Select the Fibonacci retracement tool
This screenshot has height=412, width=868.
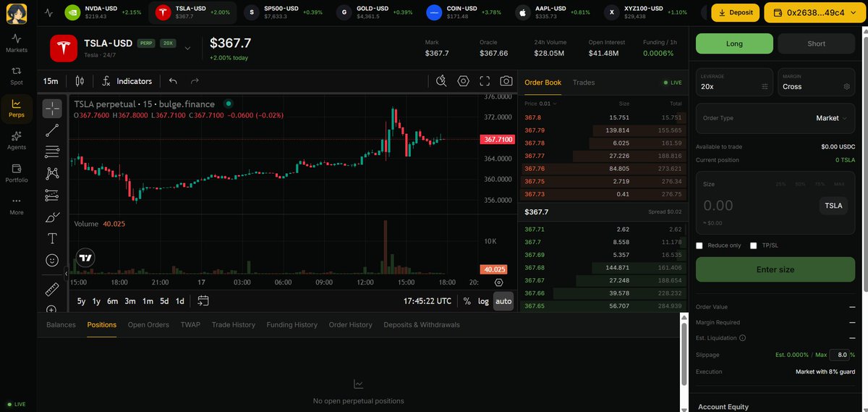[x=52, y=152]
